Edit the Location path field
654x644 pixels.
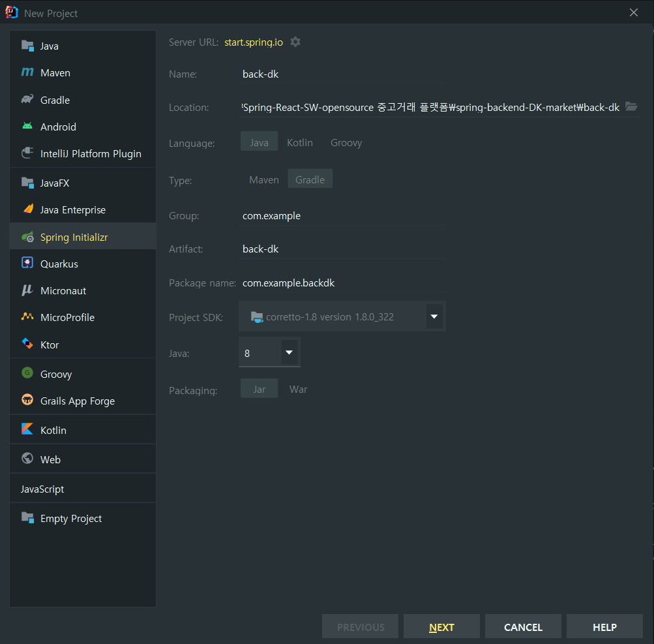click(x=430, y=107)
